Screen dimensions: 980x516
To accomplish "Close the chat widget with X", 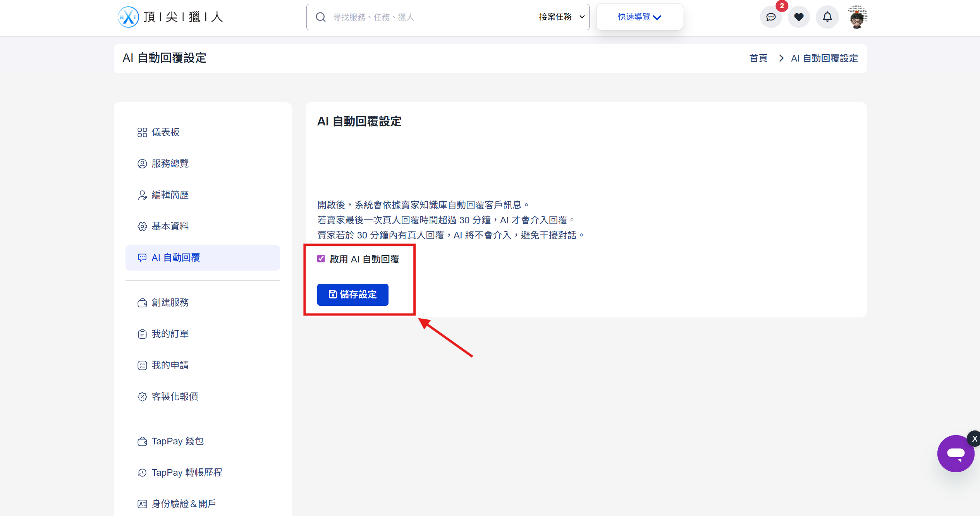I will point(975,439).
